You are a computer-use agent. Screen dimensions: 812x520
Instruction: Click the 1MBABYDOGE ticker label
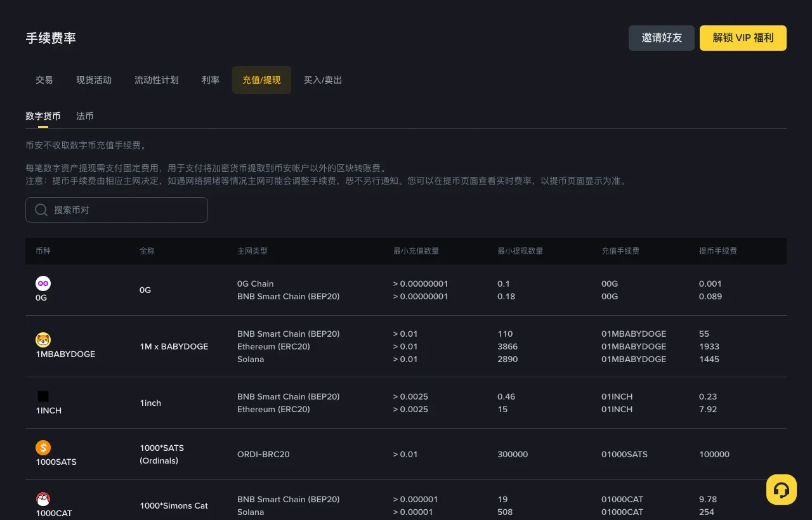click(65, 354)
